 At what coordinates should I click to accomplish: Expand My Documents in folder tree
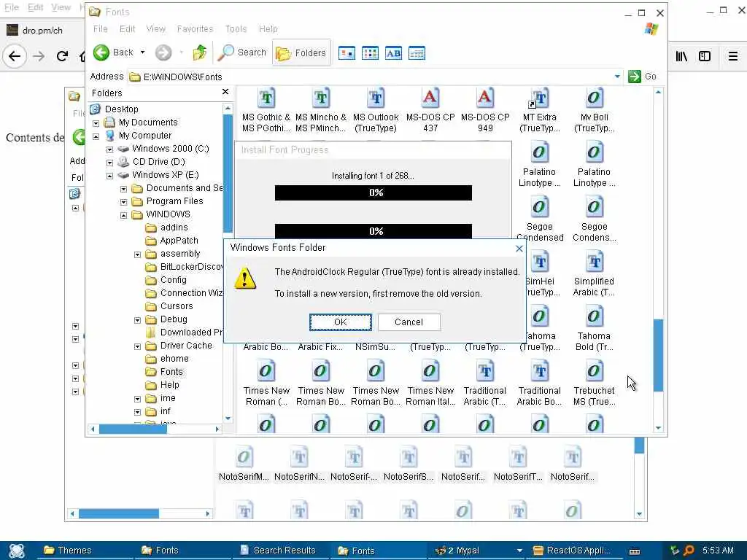click(96, 122)
